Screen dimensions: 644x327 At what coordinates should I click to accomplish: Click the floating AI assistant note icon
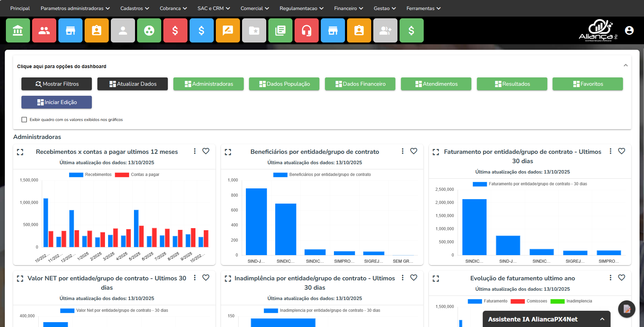(627, 309)
